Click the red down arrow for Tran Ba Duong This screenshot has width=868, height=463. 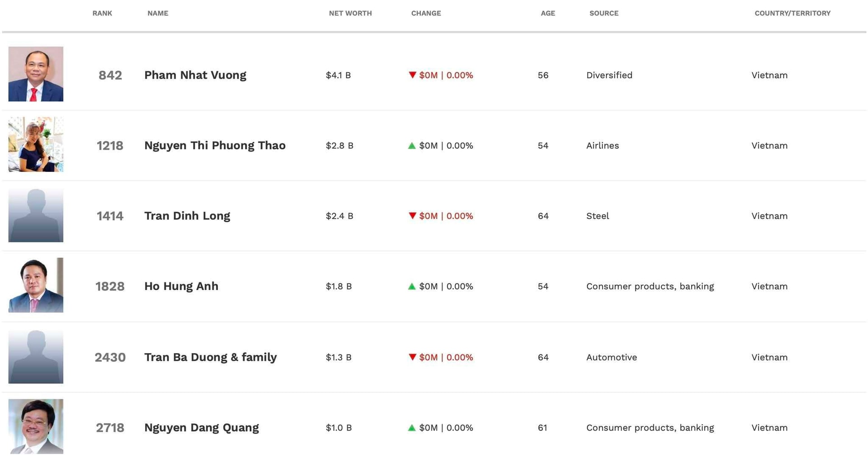tap(412, 357)
